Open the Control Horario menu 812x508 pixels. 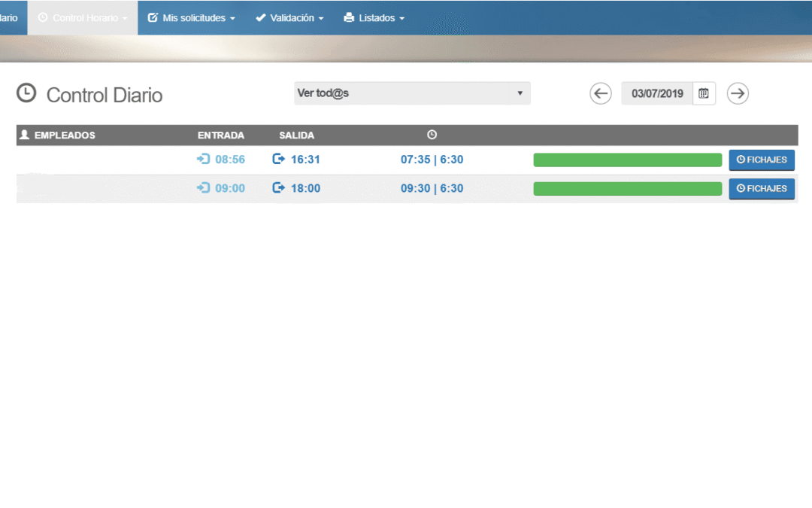coord(83,17)
